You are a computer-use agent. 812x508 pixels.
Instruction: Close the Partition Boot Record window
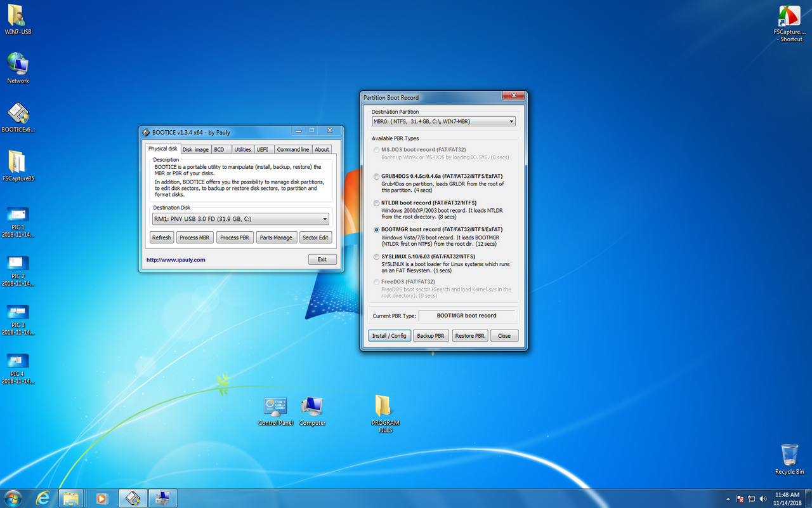(513, 96)
